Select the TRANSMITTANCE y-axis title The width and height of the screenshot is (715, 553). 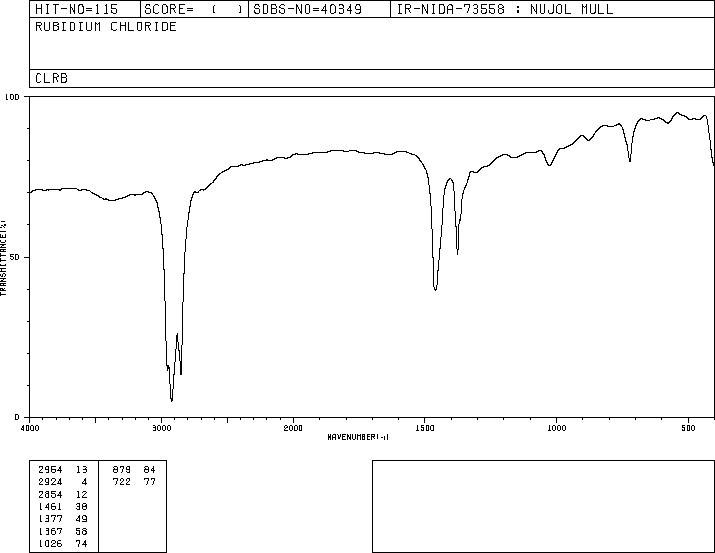tap(3, 258)
